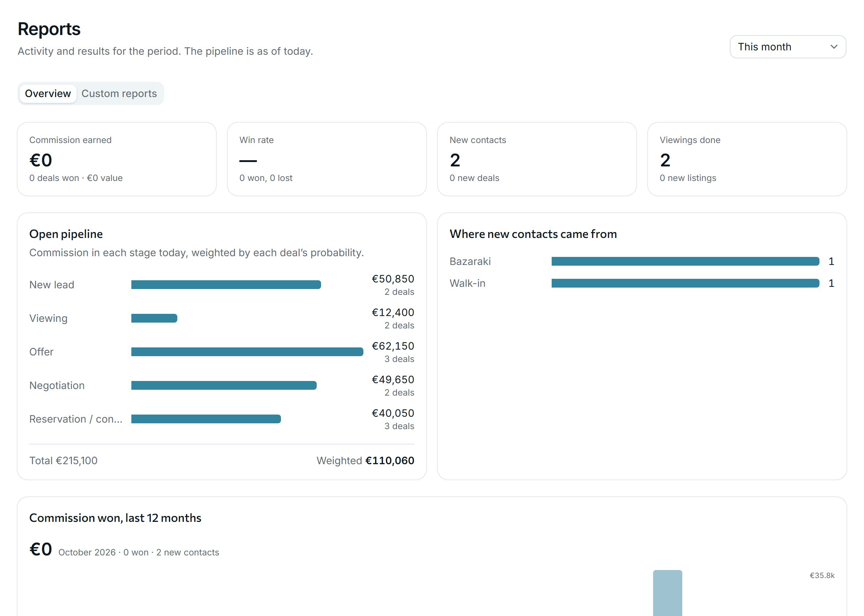Switch to the Overview tab

(x=48, y=93)
